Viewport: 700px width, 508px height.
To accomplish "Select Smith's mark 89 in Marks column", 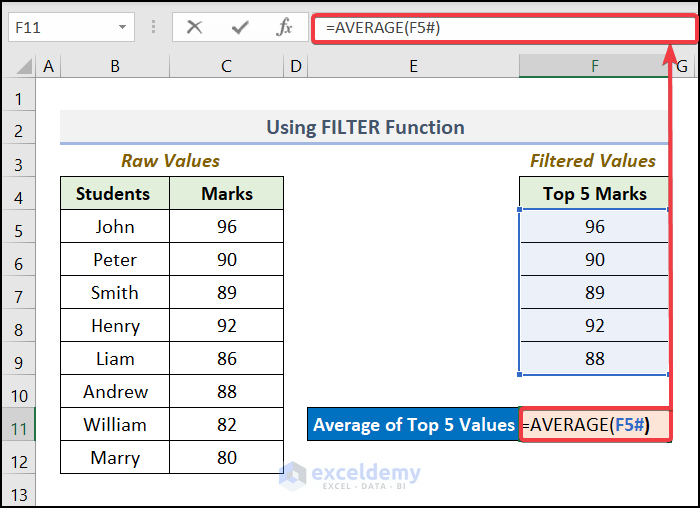I will 226,293.
